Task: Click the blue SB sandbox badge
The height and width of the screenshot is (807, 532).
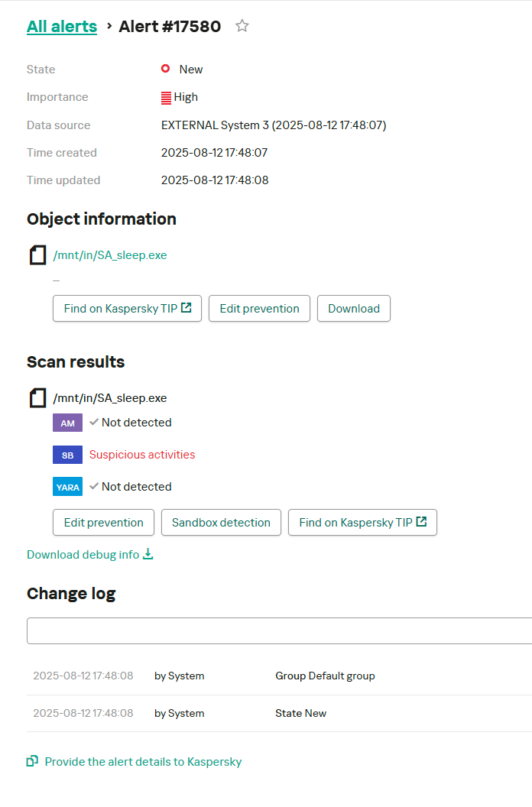Action: coord(67,455)
